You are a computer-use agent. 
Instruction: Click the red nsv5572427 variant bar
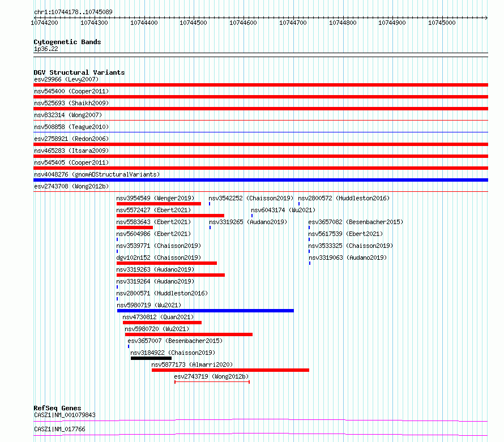170,216
